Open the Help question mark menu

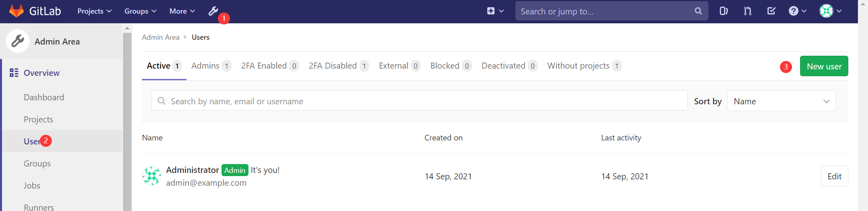(x=798, y=11)
